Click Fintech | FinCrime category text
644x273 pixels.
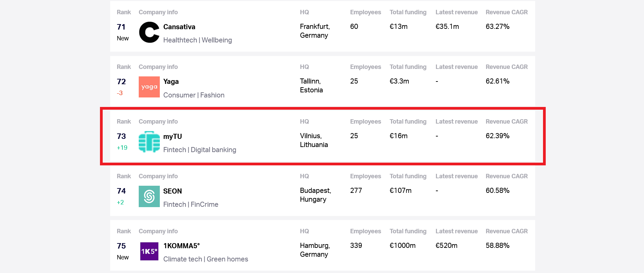pyautogui.click(x=190, y=204)
